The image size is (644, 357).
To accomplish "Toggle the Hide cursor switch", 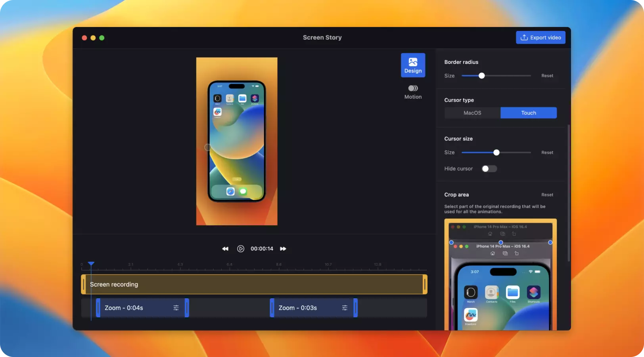I will click(489, 169).
